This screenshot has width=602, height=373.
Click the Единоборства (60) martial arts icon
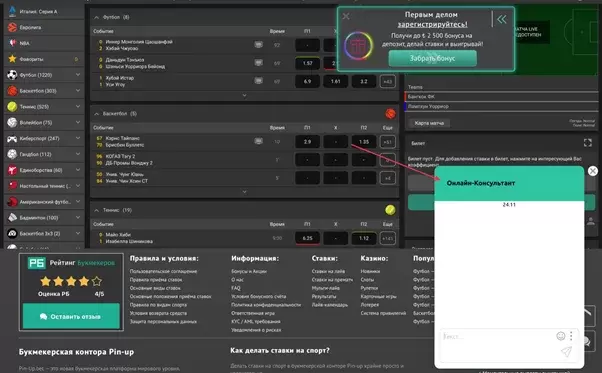pos(12,170)
